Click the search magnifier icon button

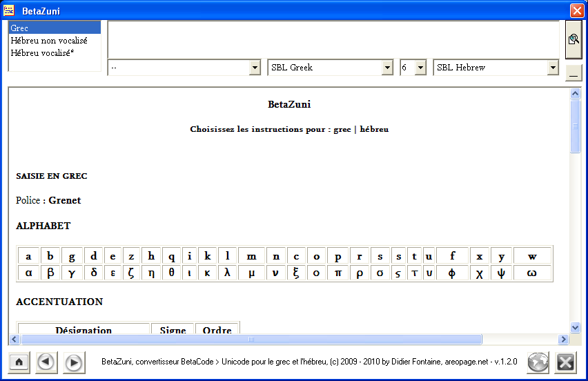click(x=574, y=39)
